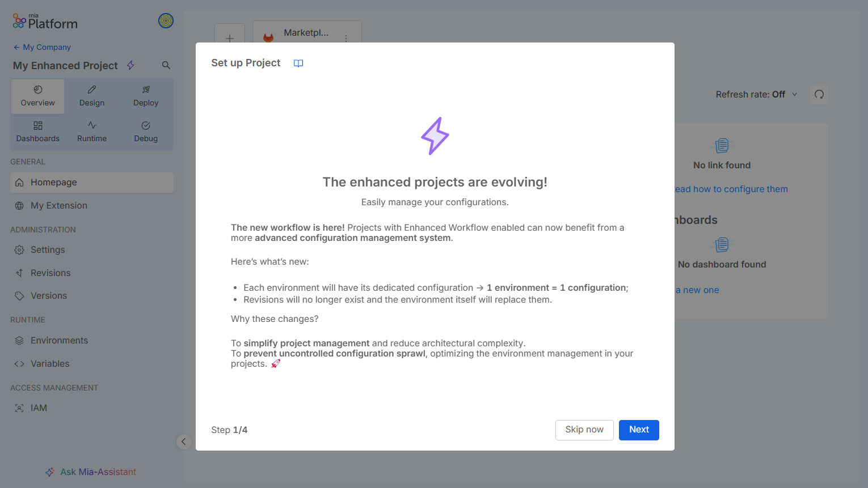Collapse the sidebar with the chevron button
This screenshot has height=488, width=868.
tap(184, 442)
